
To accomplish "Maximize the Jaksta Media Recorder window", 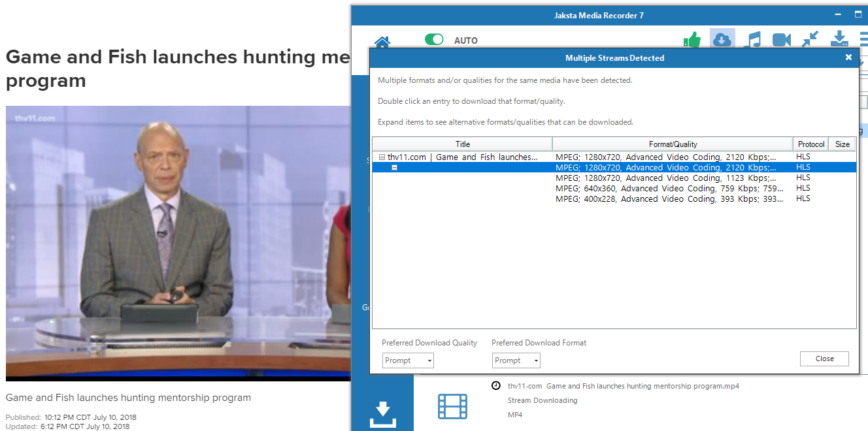I will point(858,15).
